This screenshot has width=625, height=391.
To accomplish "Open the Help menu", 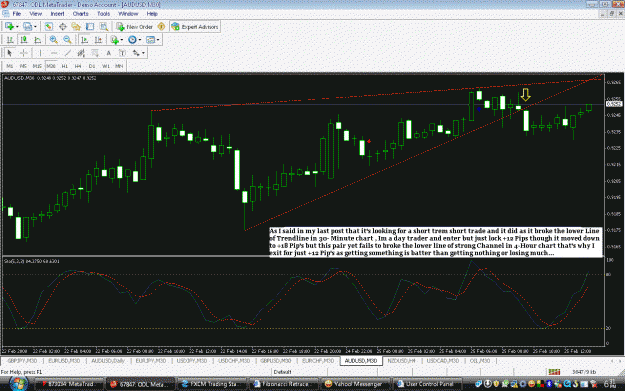I will tap(152, 14).
